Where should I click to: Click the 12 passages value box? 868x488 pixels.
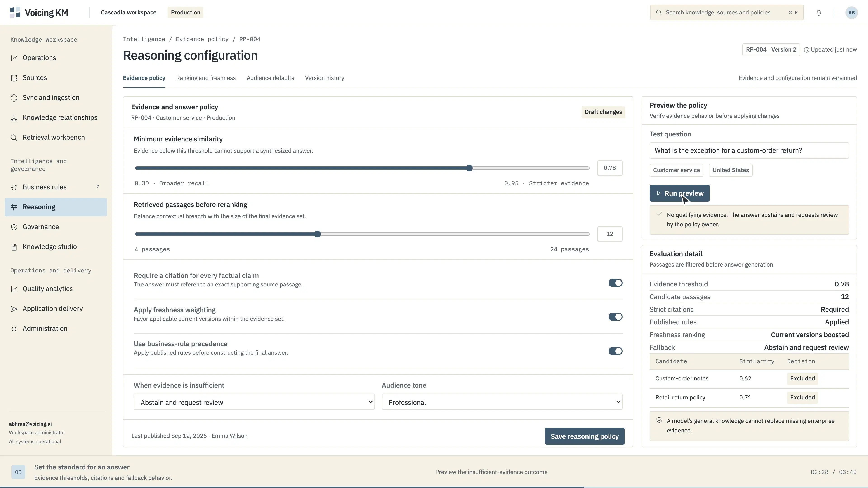[x=610, y=234]
